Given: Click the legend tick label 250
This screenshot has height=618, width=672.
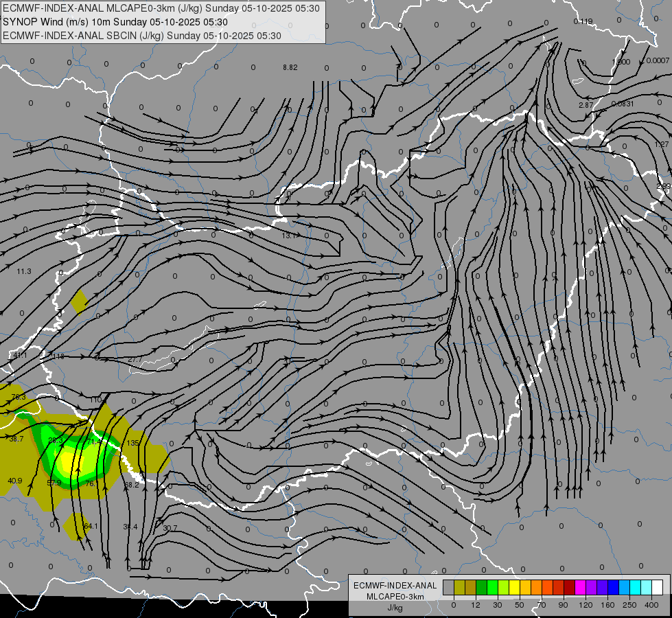Looking at the screenshot, I should click(x=629, y=605).
